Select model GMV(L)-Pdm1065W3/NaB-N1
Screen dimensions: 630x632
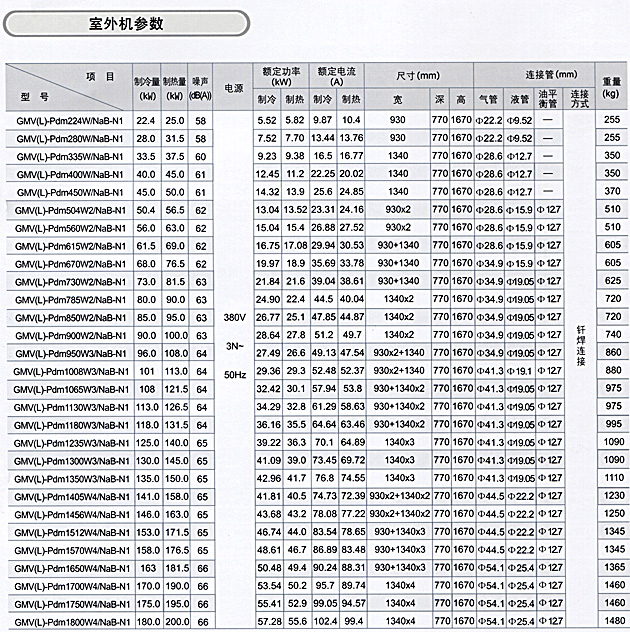[x=71, y=390]
